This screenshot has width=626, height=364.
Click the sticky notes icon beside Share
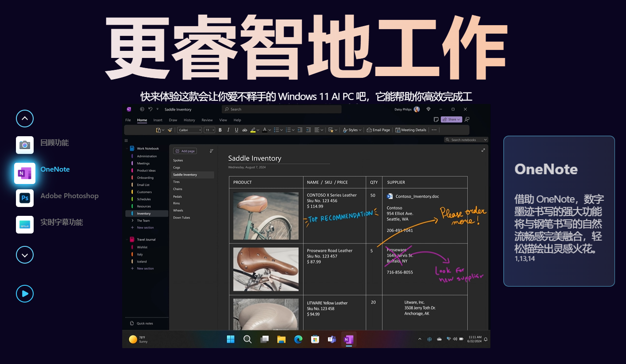[436, 119]
